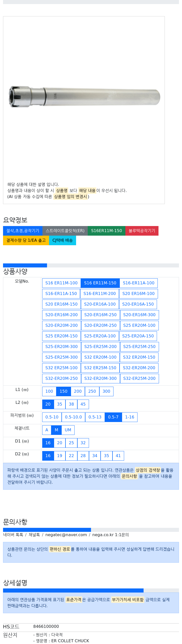Select grip range 0.5-10.0
182x644 pixels.
coord(74,417)
